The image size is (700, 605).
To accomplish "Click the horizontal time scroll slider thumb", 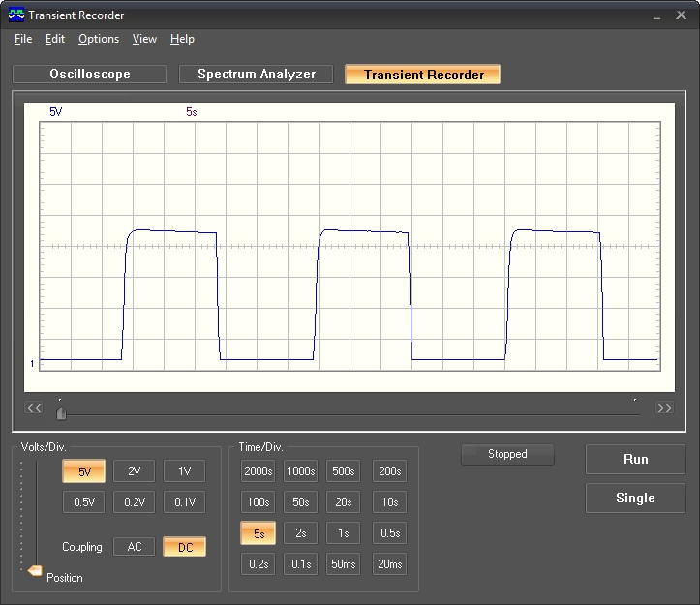I will (61, 413).
